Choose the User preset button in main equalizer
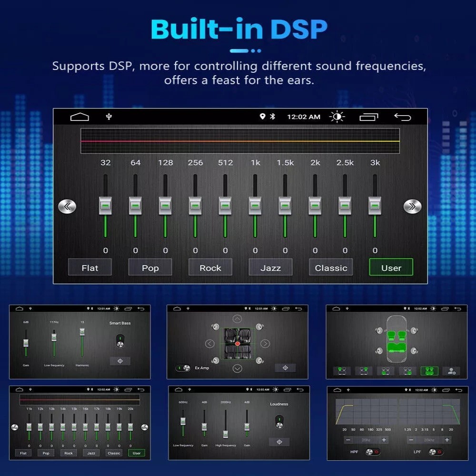The image size is (476, 476). [391, 267]
